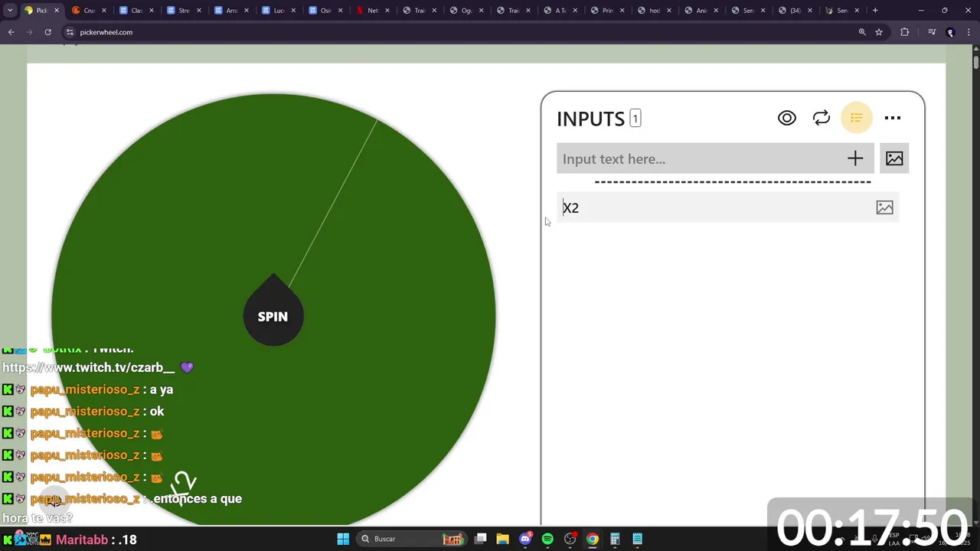Open the Chrome profile avatar
This screenshot has width=980, height=551.
(x=950, y=32)
